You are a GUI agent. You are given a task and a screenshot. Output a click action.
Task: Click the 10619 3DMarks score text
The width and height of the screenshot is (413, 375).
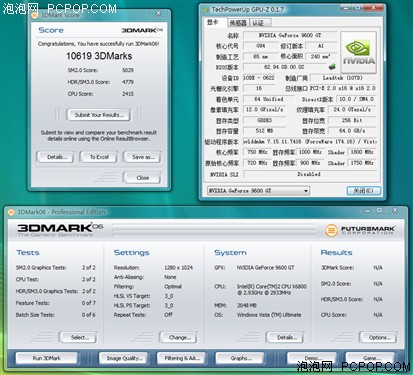[99, 56]
